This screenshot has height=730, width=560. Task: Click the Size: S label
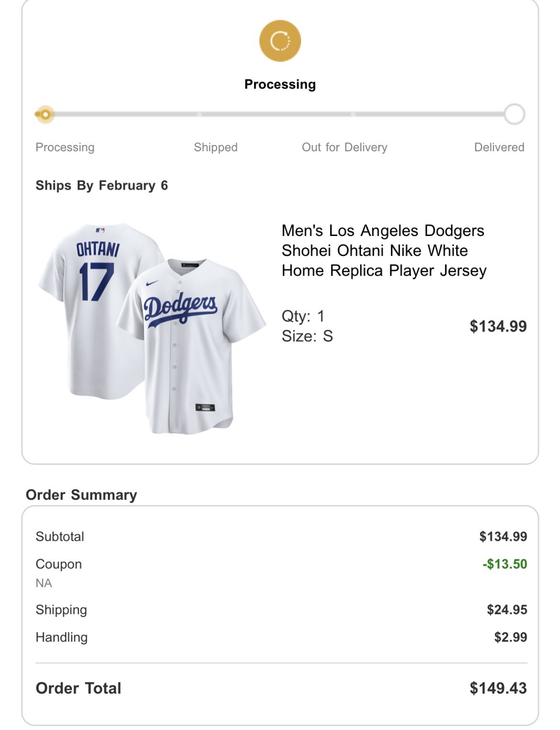307,336
